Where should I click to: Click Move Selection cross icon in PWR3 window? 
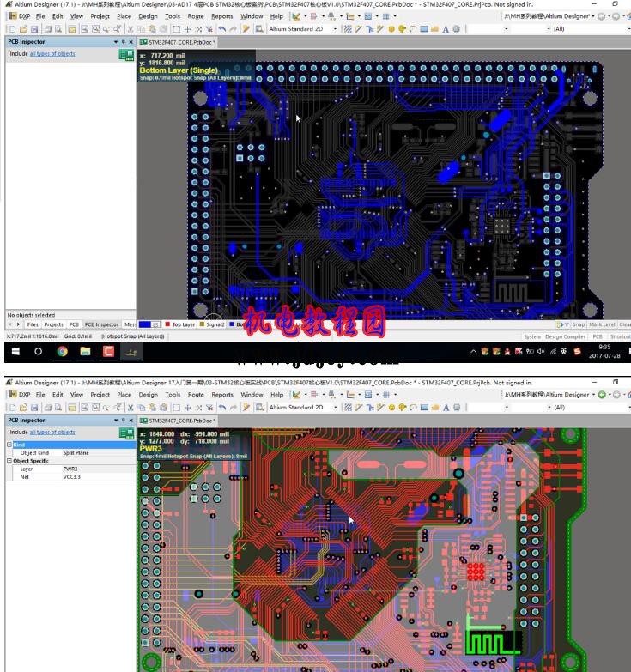coord(187,408)
